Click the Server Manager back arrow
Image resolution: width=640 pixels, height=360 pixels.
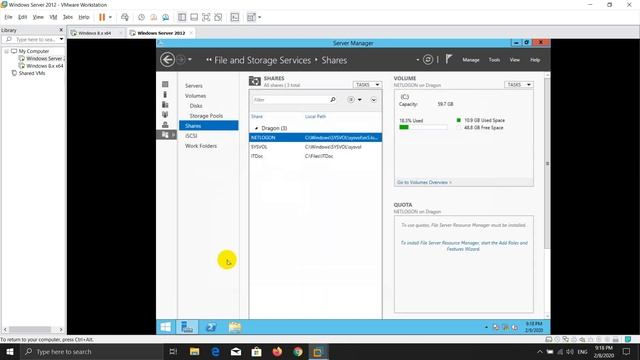tap(167, 60)
